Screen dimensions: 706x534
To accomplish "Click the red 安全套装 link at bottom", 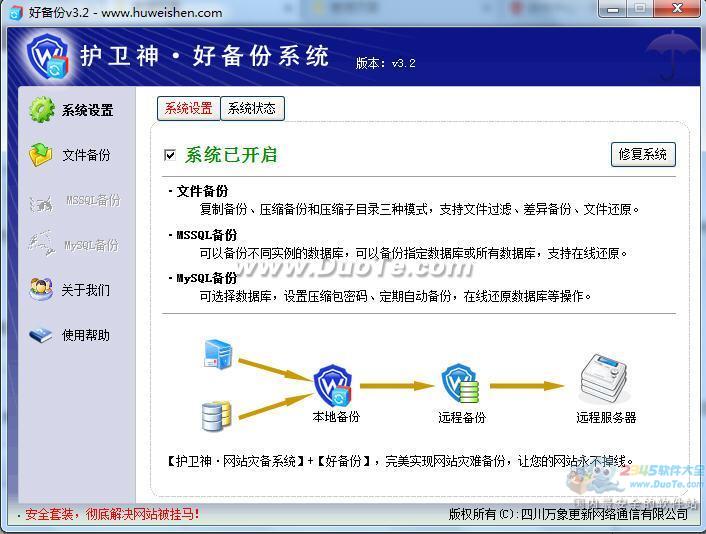I will (112, 514).
